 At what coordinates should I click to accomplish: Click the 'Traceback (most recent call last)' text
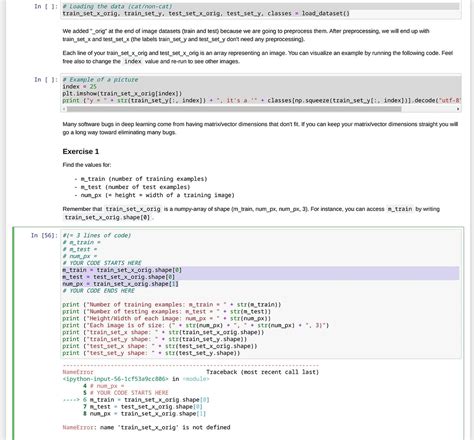tap(263, 372)
